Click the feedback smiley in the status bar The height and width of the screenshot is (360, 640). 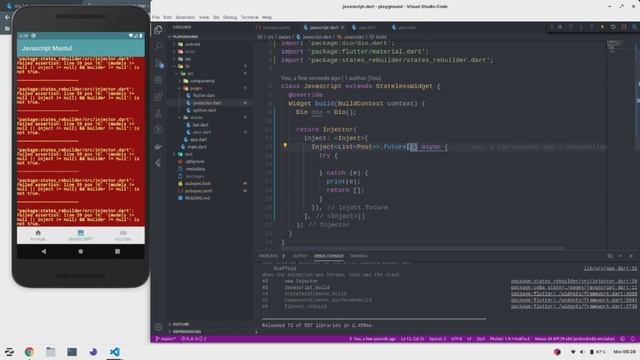pos(622,339)
